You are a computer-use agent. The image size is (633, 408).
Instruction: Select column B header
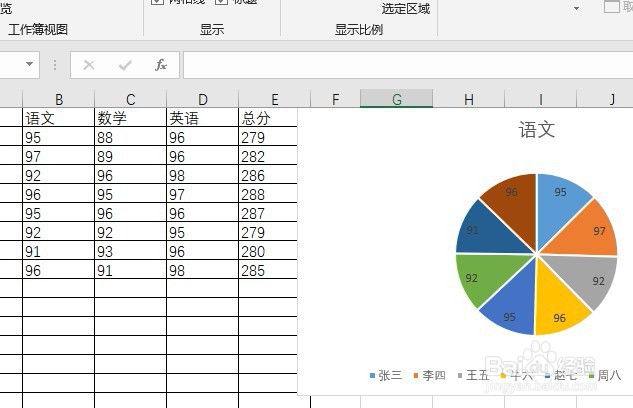59,99
